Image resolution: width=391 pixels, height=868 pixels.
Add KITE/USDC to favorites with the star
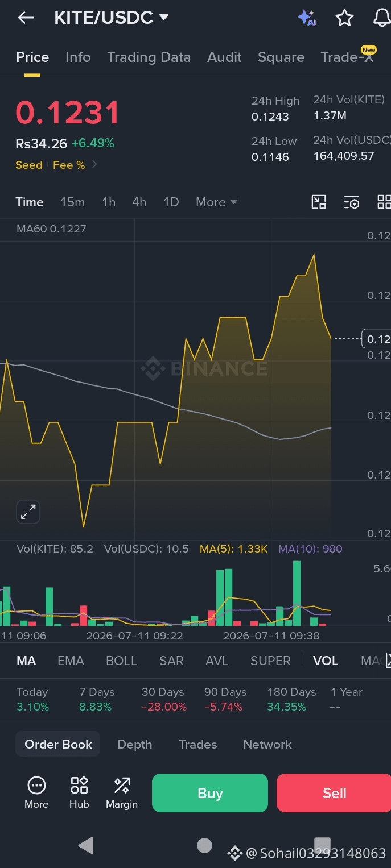(x=344, y=18)
